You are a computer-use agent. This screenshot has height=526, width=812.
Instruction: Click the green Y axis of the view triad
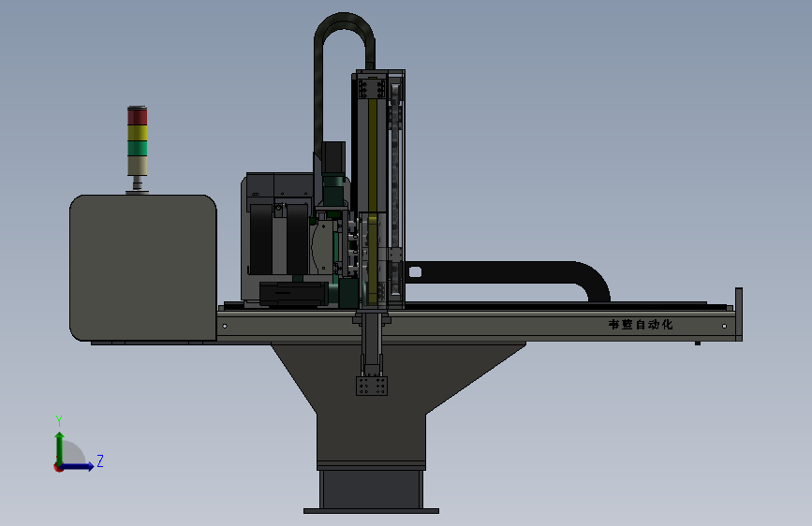59,448
